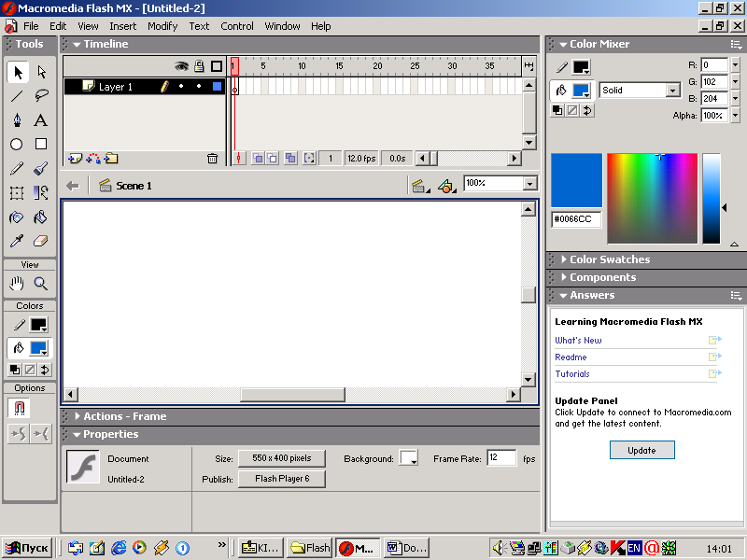This screenshot has width=747, height=560.
Task: Collapse the Timeline panel
Action: pyautogui.click(x=77, y=44)
